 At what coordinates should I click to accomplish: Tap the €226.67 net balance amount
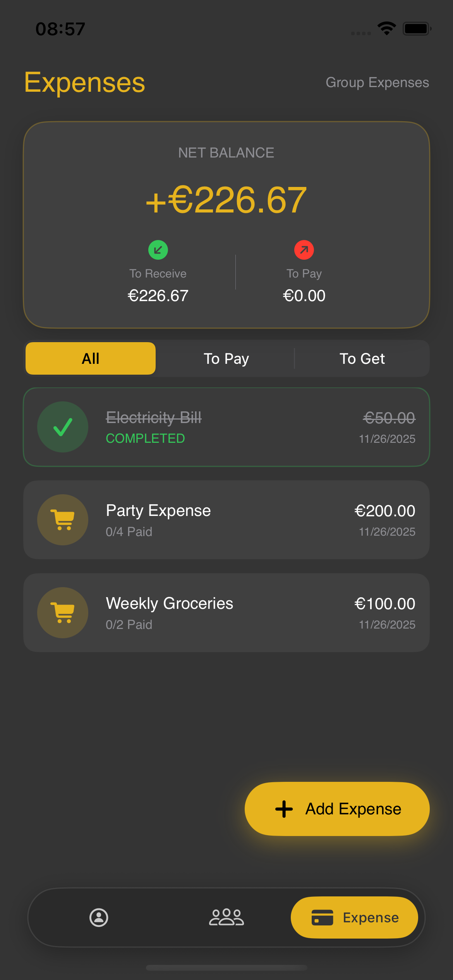click(x=226, y=199)
